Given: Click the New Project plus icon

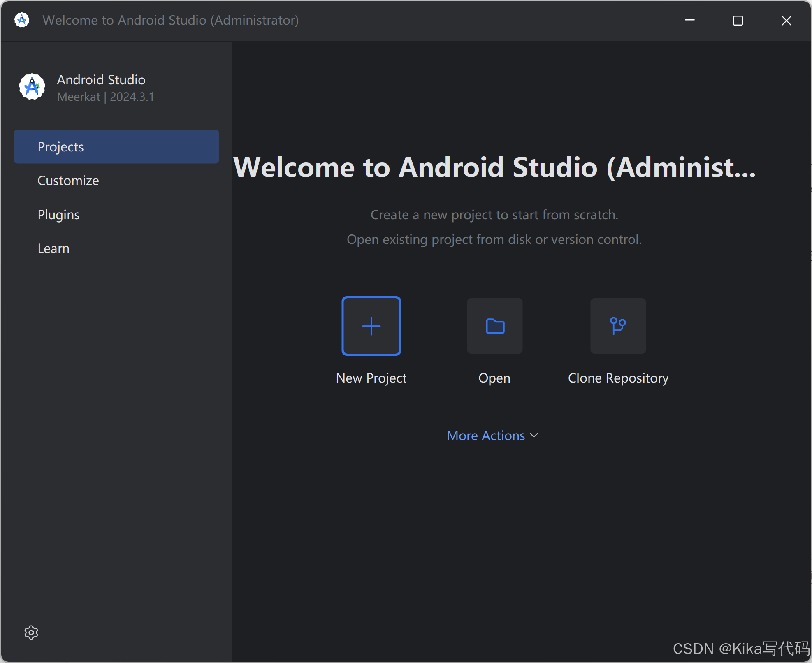Looking at the screenshot, I should click(371, 326).
